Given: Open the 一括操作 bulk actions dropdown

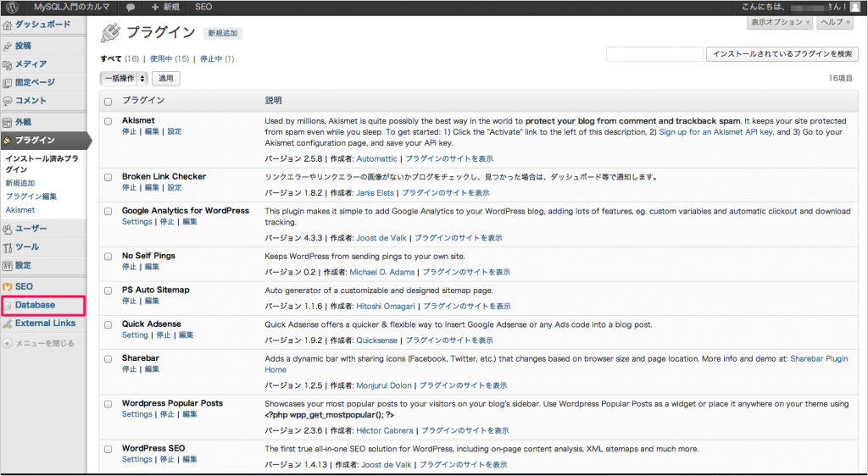Looking at the screenshot, I should click(x=124, y=79).
